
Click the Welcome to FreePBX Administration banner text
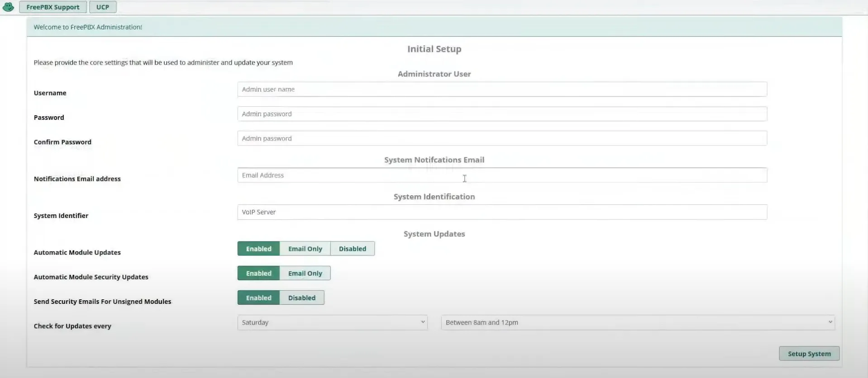click(x=88, y=27)
